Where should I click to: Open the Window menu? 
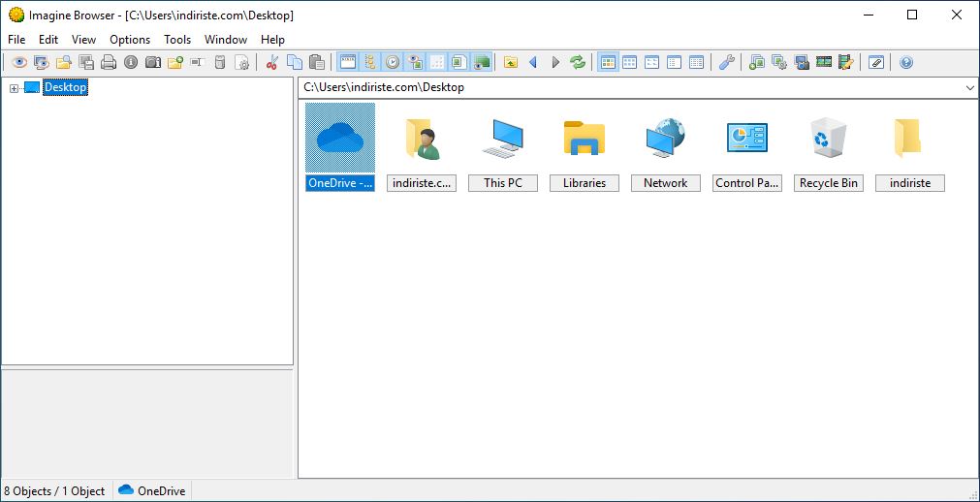click(x=226, y=40)
